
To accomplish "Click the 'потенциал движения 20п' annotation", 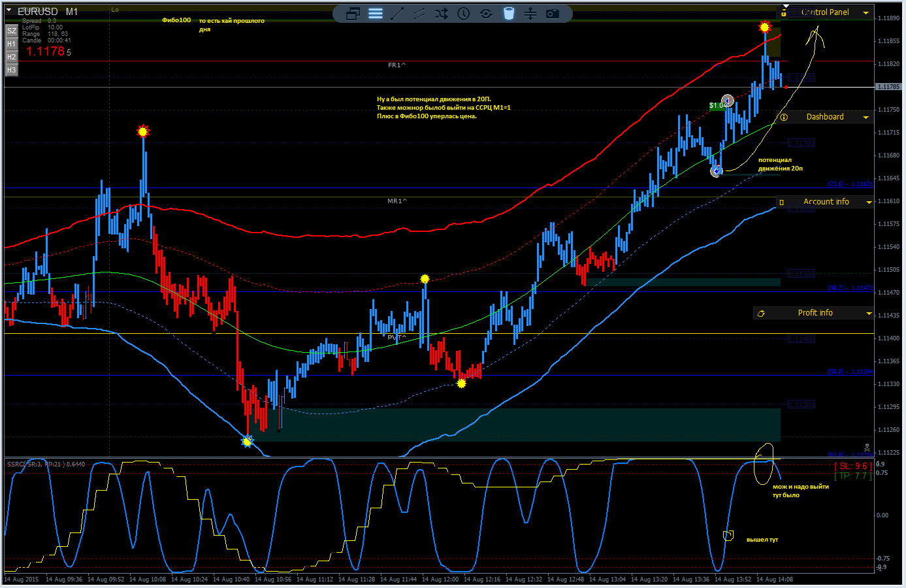I will click(780, 164).
